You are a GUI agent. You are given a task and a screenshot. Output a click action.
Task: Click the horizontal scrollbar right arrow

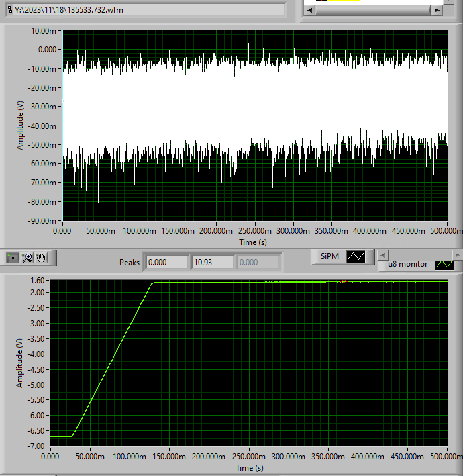point(437,10)
